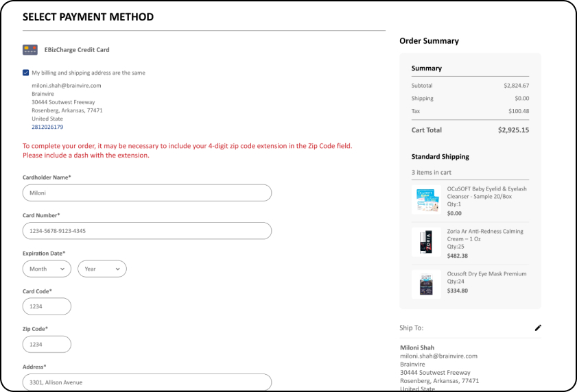577x392 pixels.
Task: Focus the Card Code input field
Action: 47,306
